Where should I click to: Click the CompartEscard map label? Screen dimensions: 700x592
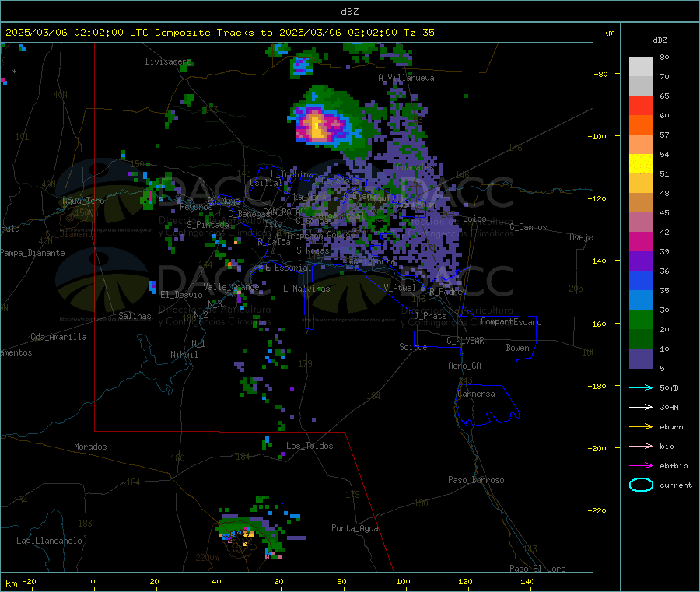tap(511, 321)
